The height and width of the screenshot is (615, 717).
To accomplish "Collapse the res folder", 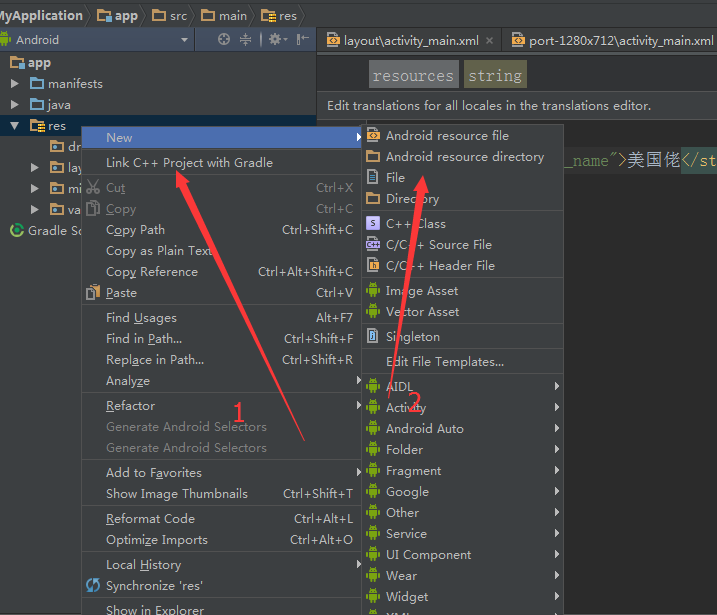I will [15, 125].
